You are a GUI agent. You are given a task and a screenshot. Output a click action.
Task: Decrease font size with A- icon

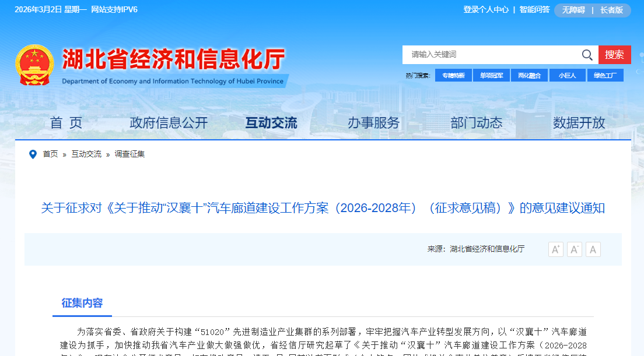(575, 249)
